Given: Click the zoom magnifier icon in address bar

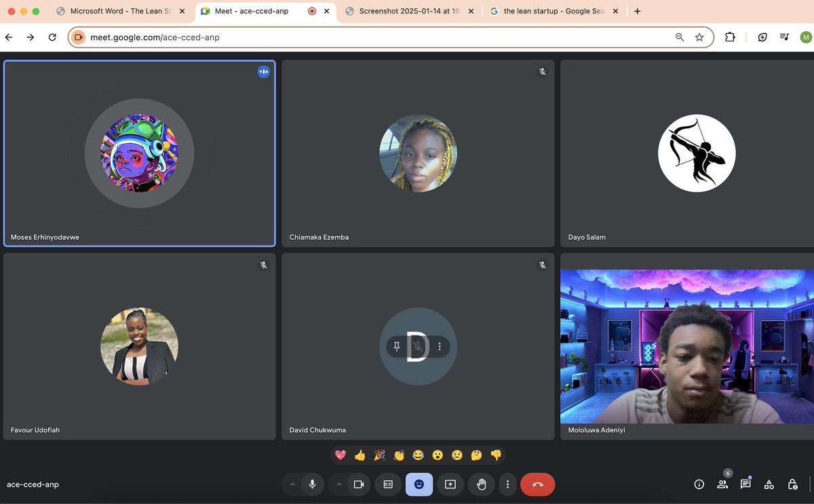Looking at the screenshot, I should (680, 37).
